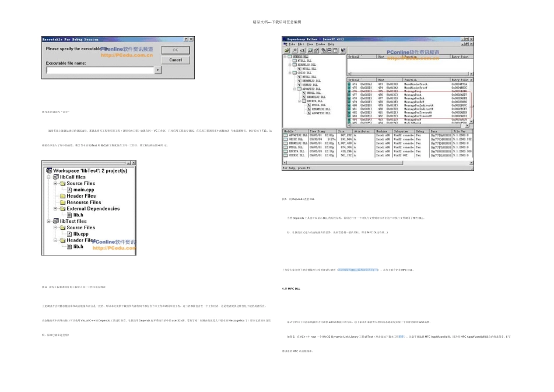Collapse the RPCRT4.DLL node in dependency tree
Screen dimensions: 554x392
299,101
